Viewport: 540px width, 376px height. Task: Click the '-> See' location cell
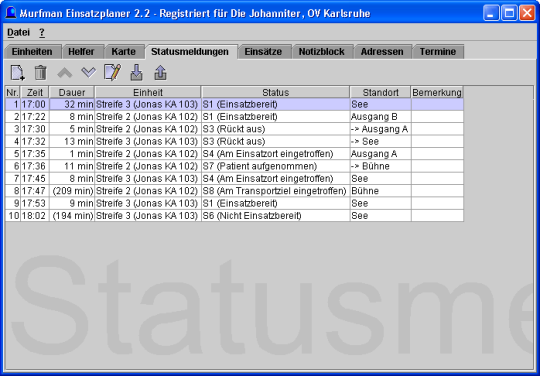(x=381, y=142)
